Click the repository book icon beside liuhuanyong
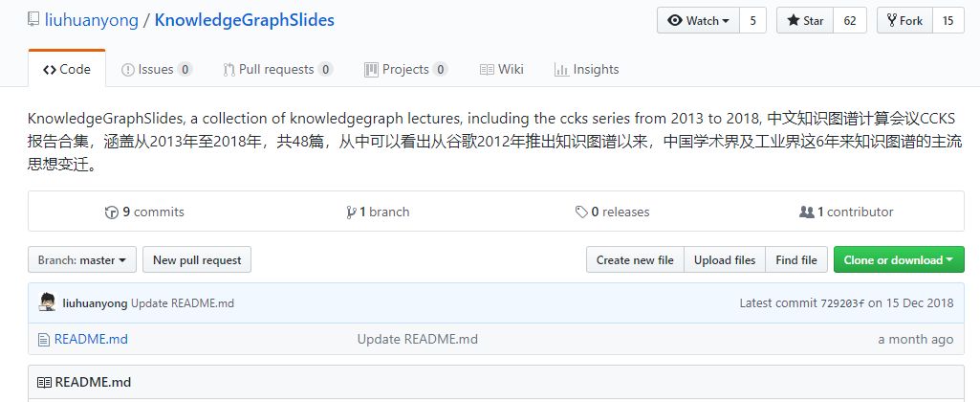The height and width of the screenshot is (402, 980). point(33,19)
